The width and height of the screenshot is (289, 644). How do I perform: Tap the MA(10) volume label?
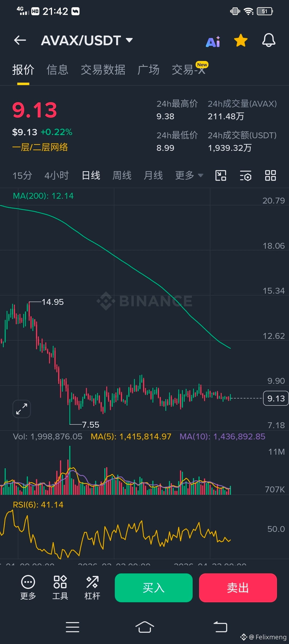[222, 437]
